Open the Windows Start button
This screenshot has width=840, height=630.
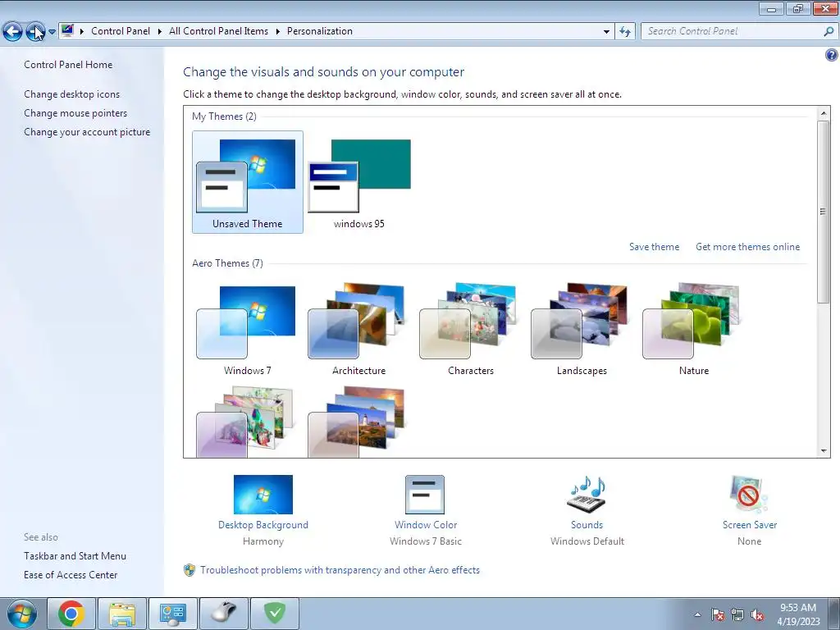pos(22,614)
